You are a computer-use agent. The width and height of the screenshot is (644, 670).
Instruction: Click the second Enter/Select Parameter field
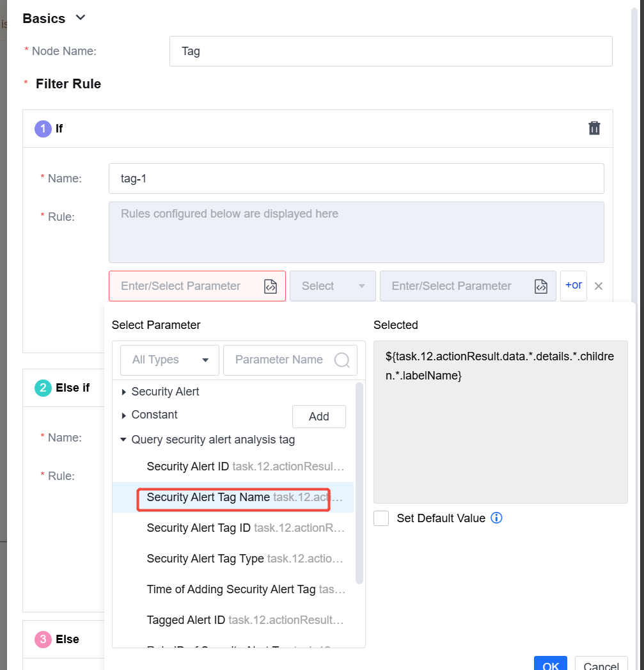tap(467, 286)
